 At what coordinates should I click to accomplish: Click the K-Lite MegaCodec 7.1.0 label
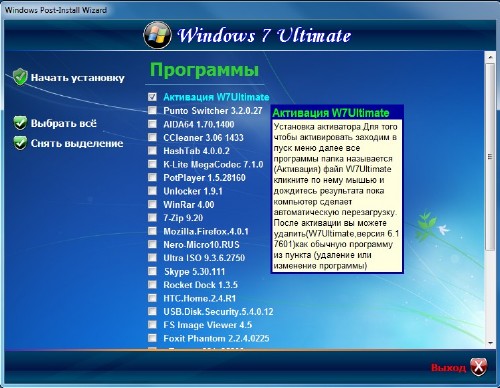(x=213, y=164)
